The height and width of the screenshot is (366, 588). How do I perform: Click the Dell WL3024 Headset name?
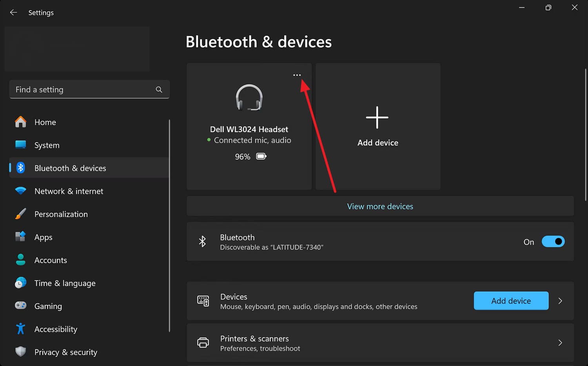pos(249,129)
